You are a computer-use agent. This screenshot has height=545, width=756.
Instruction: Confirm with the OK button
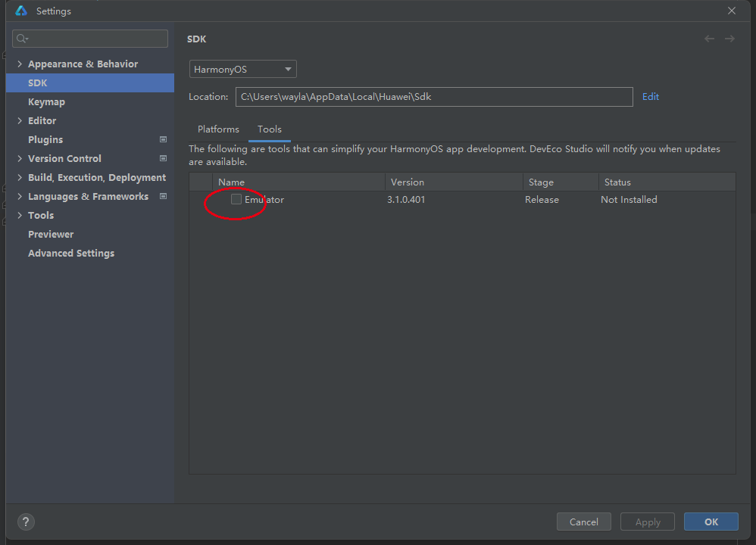click(711, 522)
